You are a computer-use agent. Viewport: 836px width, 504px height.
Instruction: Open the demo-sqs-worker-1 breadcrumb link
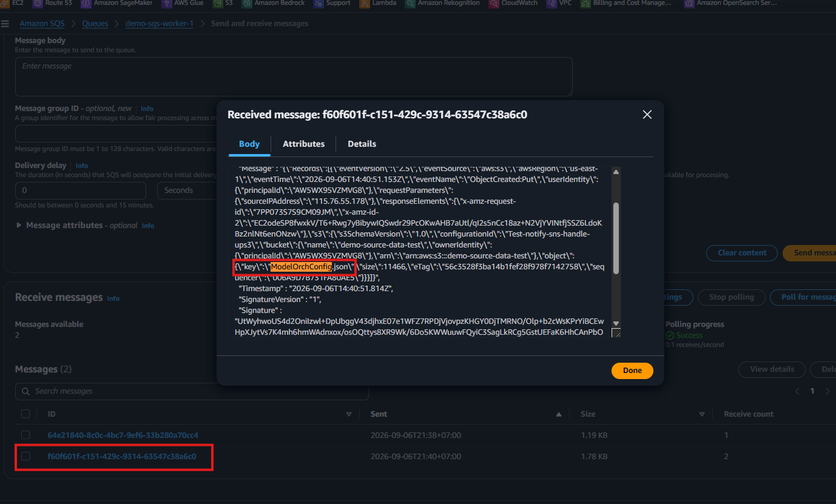coord(159,24)
